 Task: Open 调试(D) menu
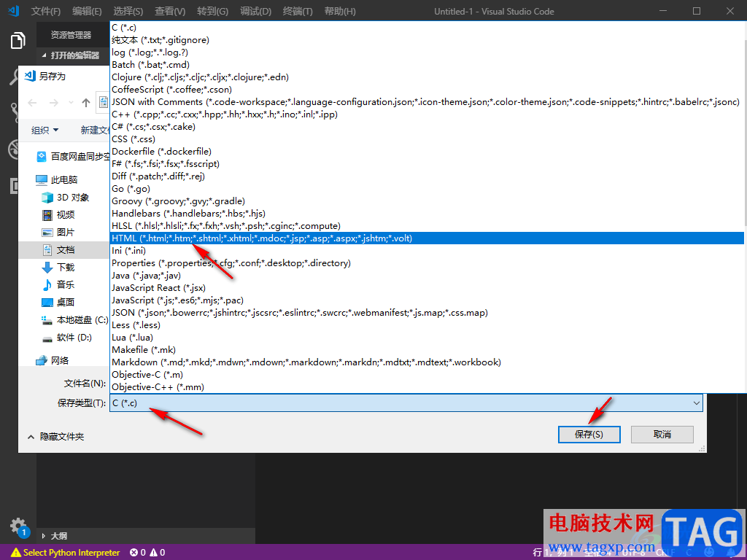pyautogui.click(x=256, y=12)
